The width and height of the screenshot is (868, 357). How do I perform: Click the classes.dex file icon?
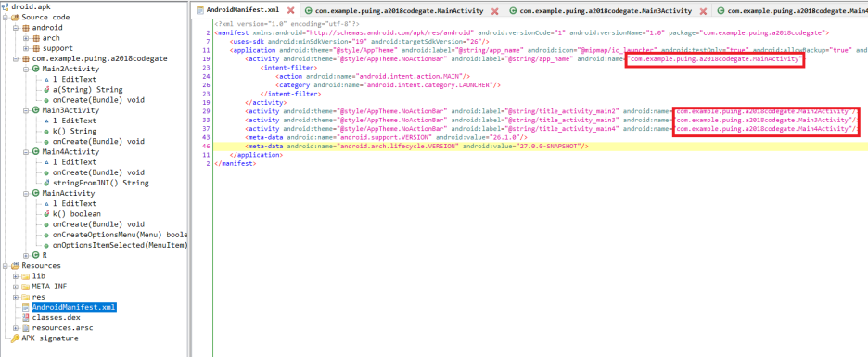[26, 318]
